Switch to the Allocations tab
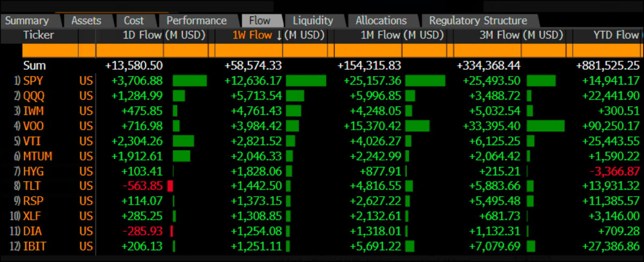 [381, 21]
